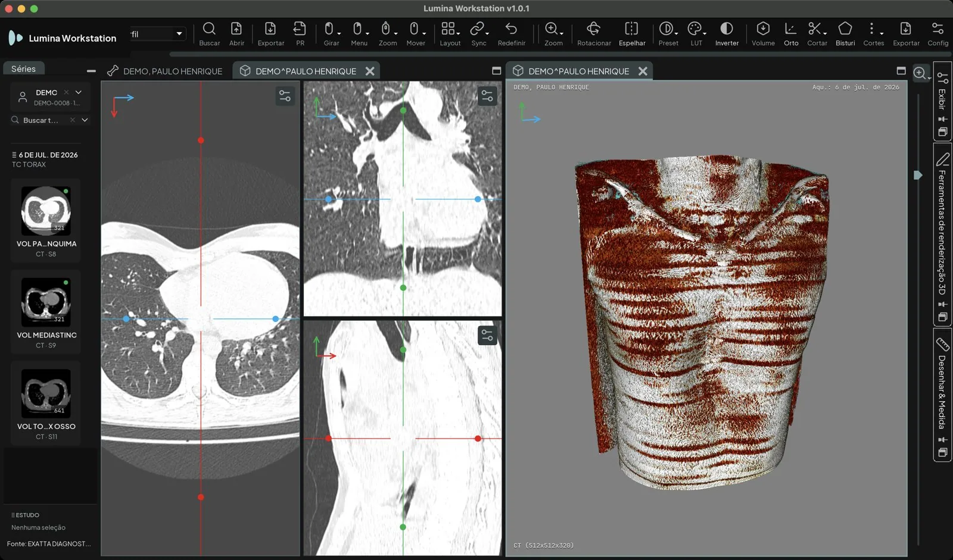Image resolution: width=953 pixels, height=560 pixels.
Task: Open the Cortes options menu
Action: click(873, 34)
